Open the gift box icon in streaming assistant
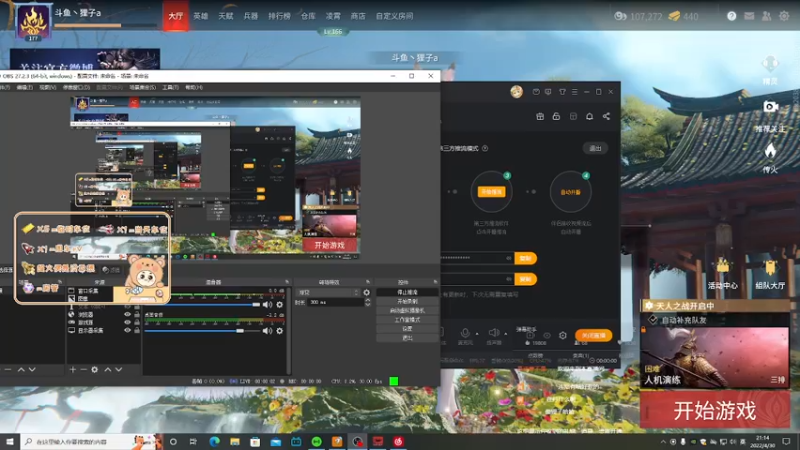 tap(540, 116)
